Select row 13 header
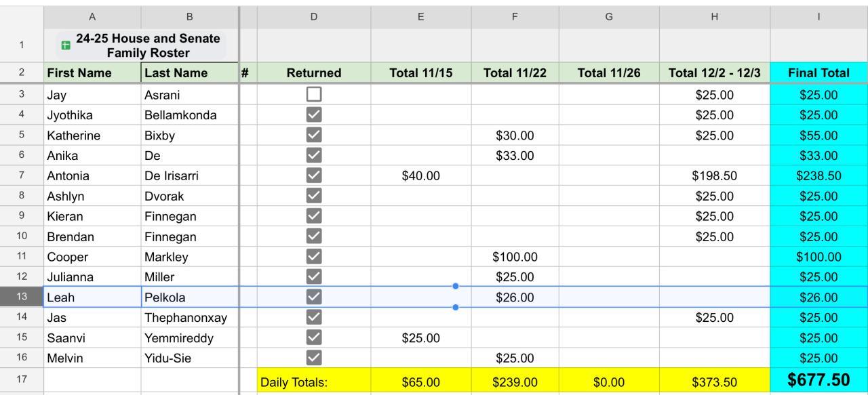This screenshot has width=868, height=395. point(22,297)
